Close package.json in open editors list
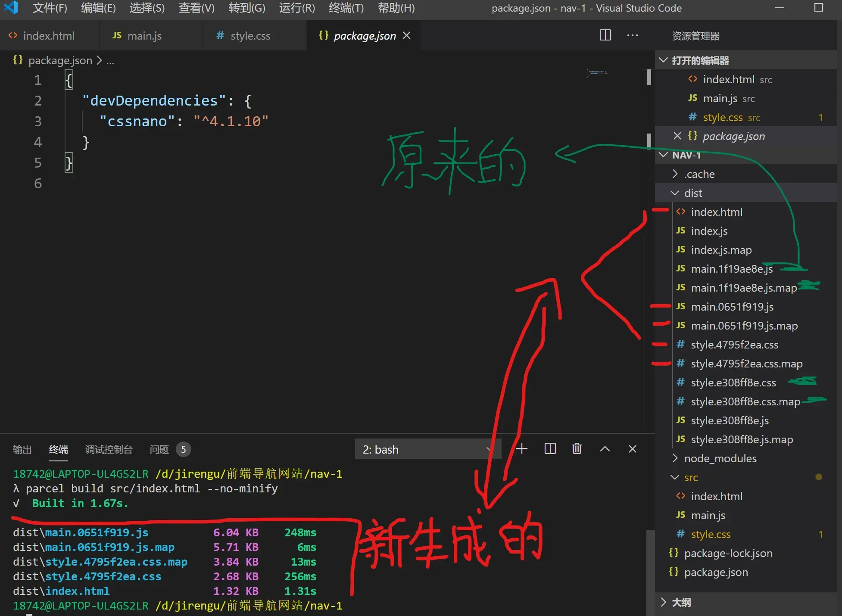Screen dimensions: 842x616 pyautogui.click(x=677, y=136)
